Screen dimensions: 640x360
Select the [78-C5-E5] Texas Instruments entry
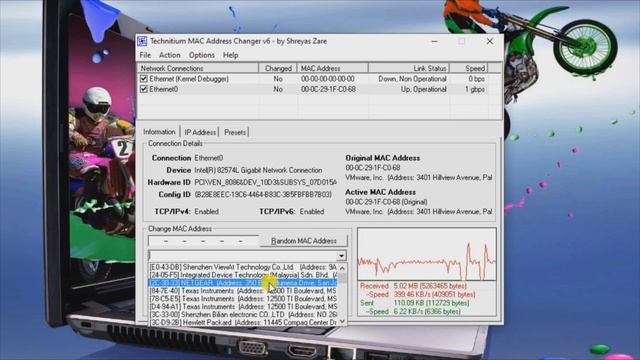tap(243, 298)
